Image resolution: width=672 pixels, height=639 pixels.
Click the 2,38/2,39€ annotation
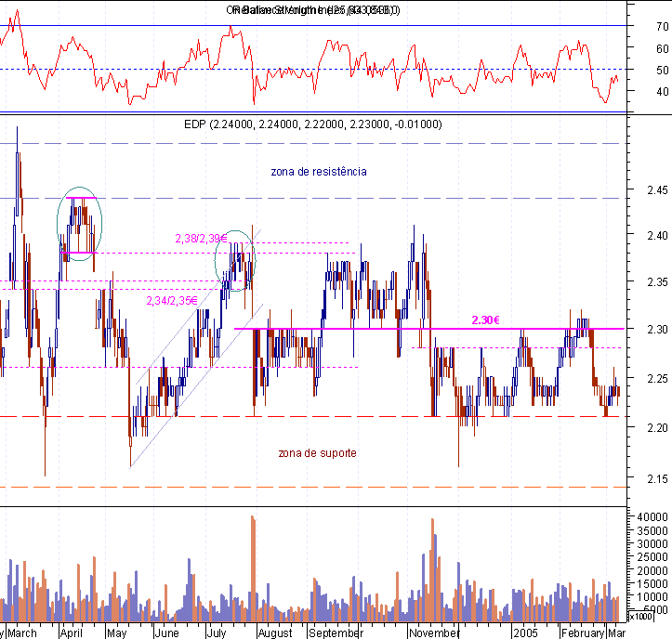pyautogui.click(x=201, y=238)
